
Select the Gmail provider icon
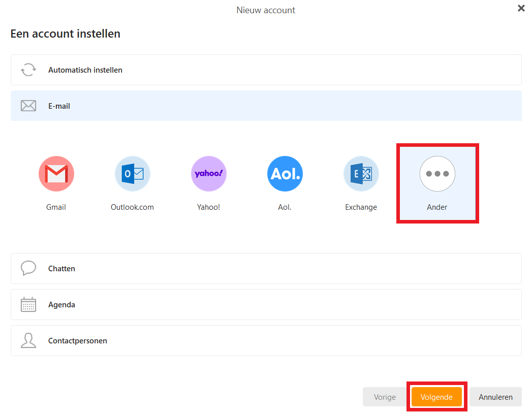coord(56,174)
